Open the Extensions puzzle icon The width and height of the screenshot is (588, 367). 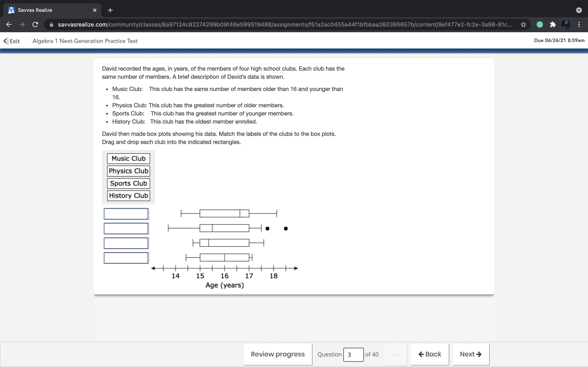(553, 24)
